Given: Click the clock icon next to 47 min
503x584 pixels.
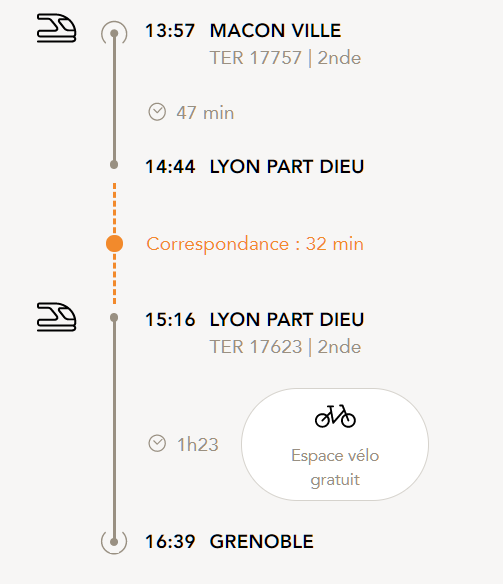Looking at the screenshot, I should (157, 112).
